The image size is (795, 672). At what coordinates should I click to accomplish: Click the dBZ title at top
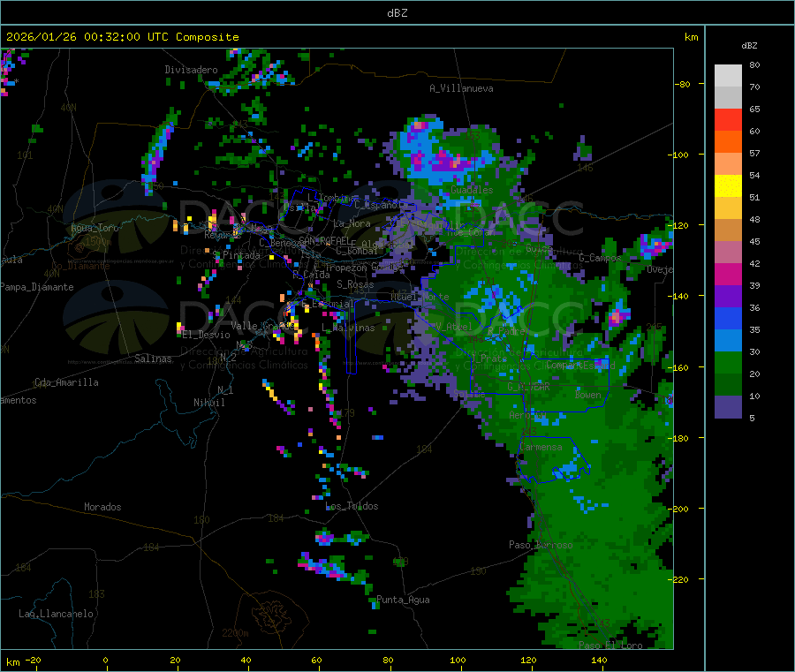(397, 13)
